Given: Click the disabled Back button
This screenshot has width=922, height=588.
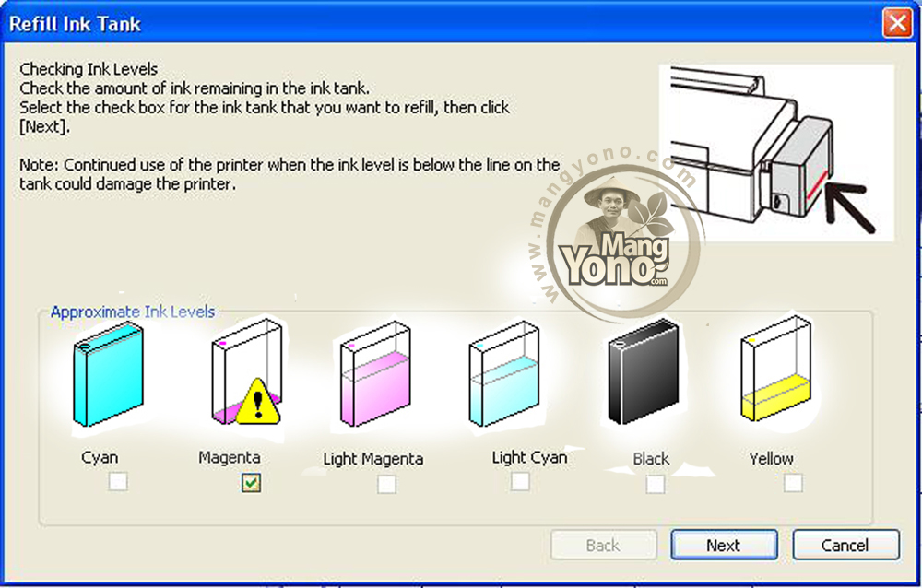Looking at the screenshot, I should point(603,545).
